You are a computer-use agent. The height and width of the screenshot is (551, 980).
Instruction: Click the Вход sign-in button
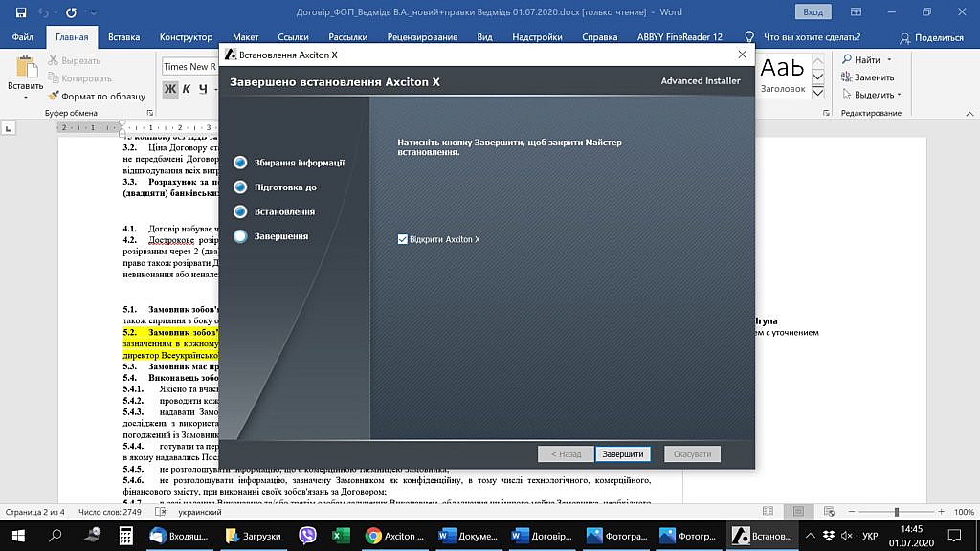pyautogui.click(x=813, y=11)
